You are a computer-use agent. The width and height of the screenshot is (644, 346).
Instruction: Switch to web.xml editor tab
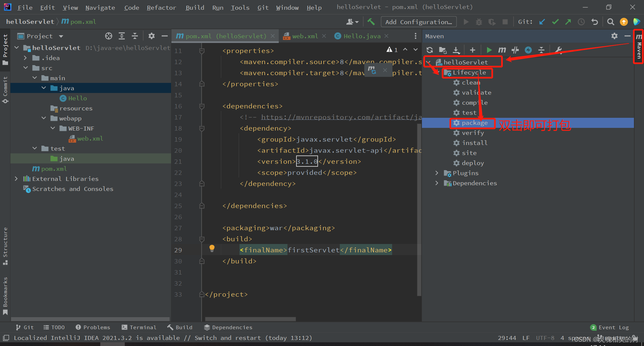305,36
